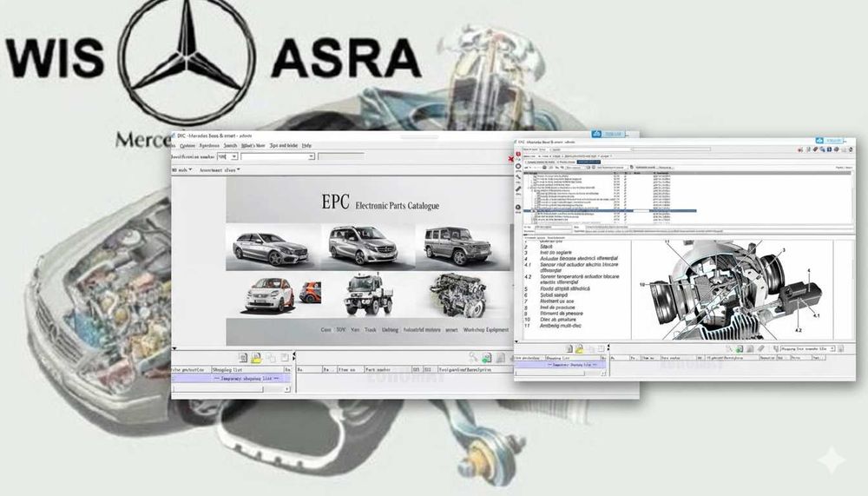Screen dimensions: 868x496
Task: Open the Van category link
Action: pos(355,330)
